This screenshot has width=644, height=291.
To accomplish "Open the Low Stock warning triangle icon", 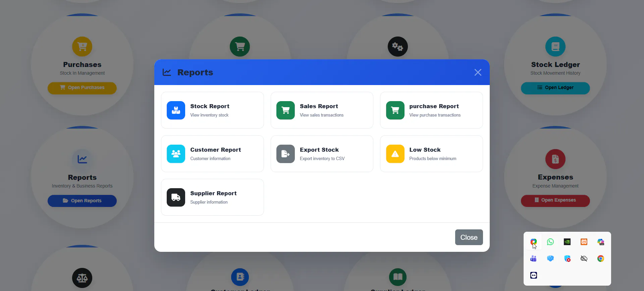I will 395,154.
